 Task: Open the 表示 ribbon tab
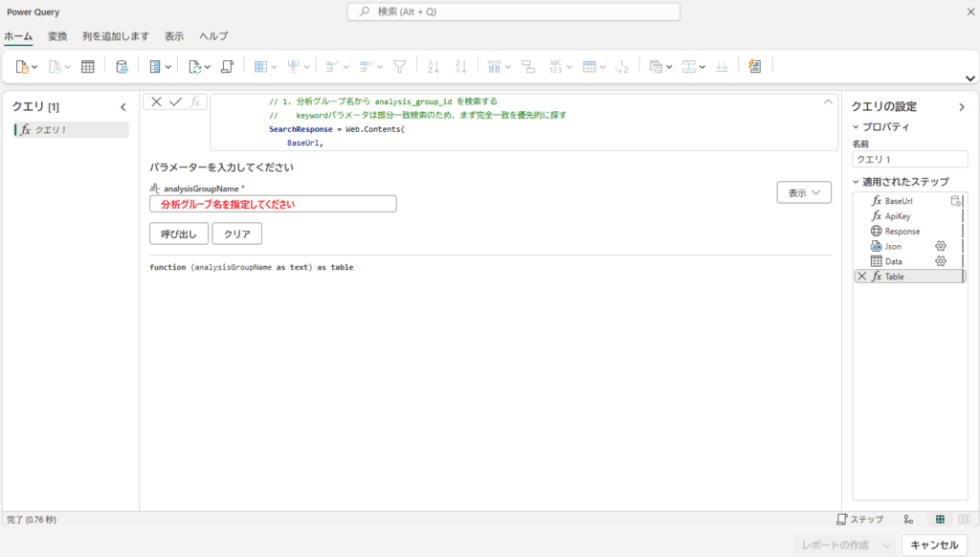174,36
